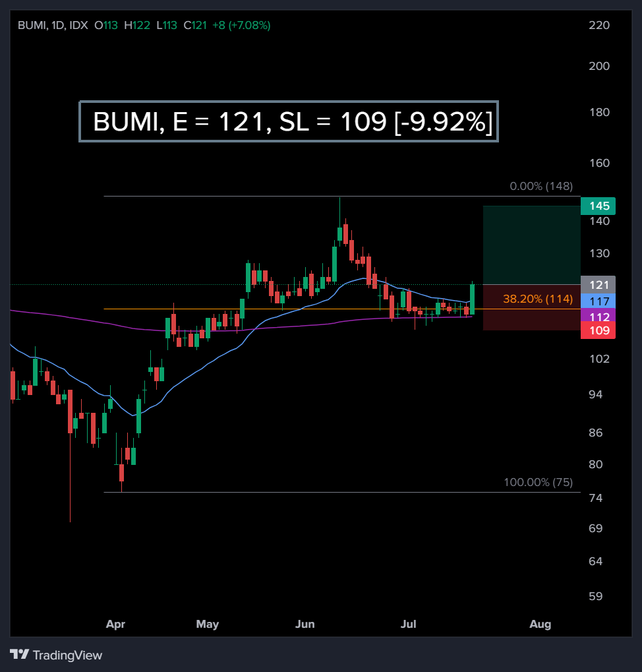Viewport: 642px width, 672px height.
Task: Click the 140 price axis label
Action: (599, 221)
